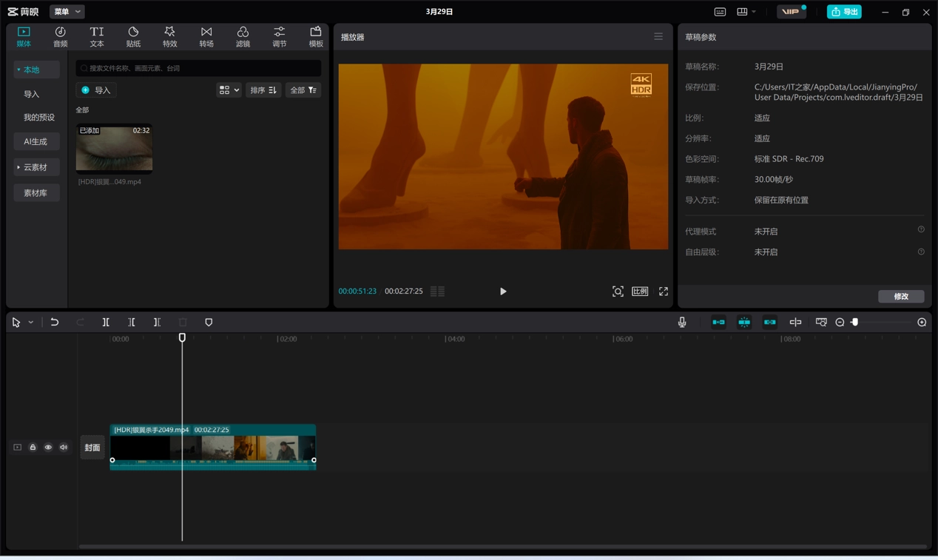Open the view mode dropdown in media panel
Screen dimensions: 938x560
229,90
